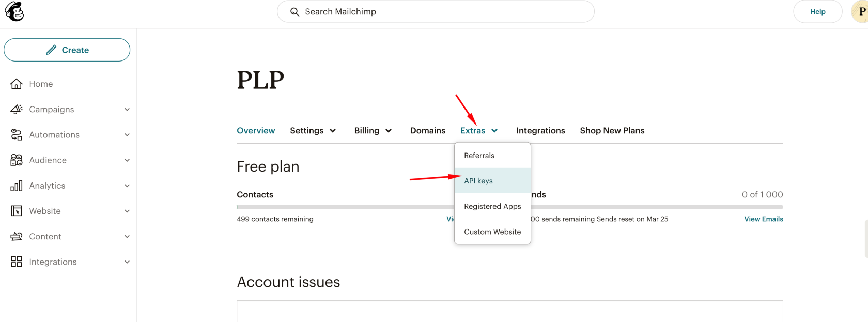Expand the Analytics sidebar chevron
This screenshot has height=322, width=868.
[127, 186]
